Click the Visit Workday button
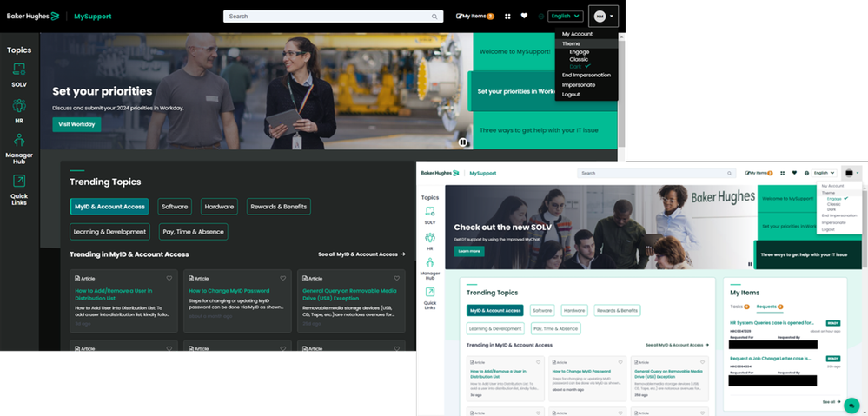The height and width of the screenshot is (416, 868). (x=76, y=124)
